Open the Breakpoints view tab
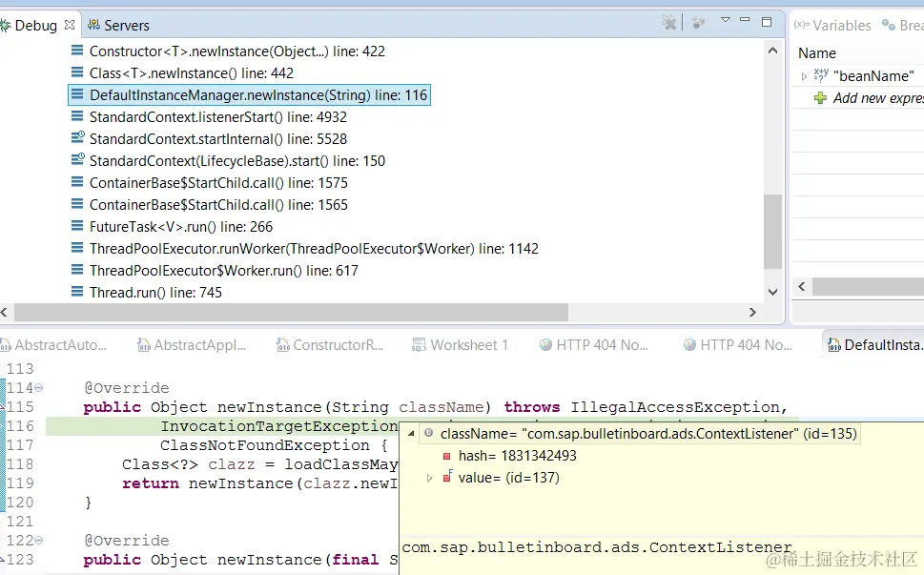This screenshot has height=575, width=924. coord(903,26)
